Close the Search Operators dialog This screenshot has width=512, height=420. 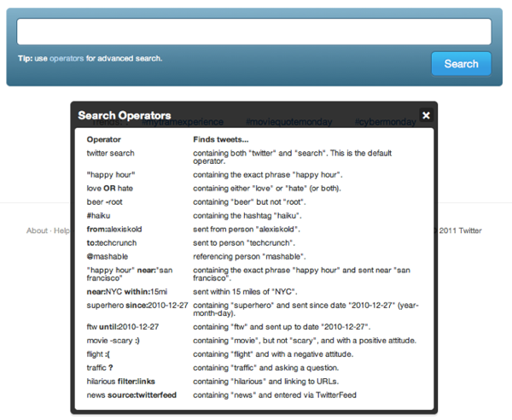pyautogui.click(x=426, y=115)
